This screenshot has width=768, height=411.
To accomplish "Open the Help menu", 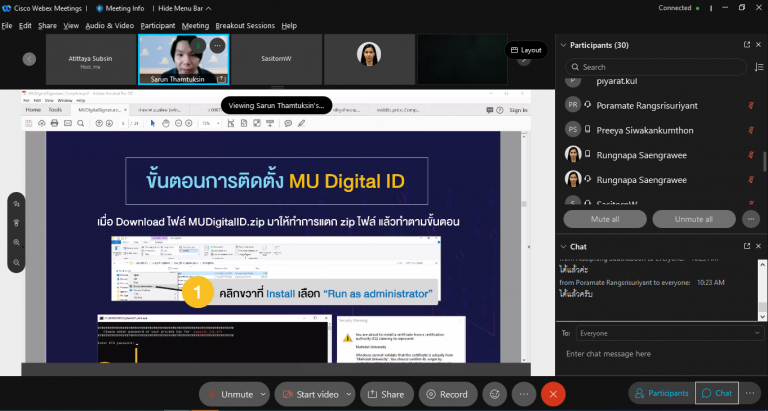I will pyautogui.click(x=289, y=25).
